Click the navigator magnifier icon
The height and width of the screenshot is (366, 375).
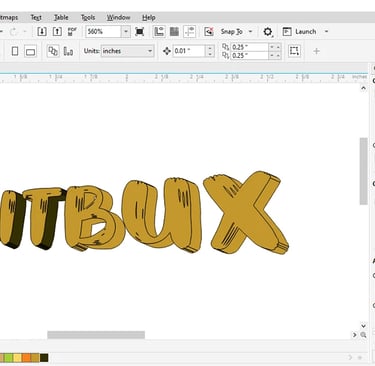(363, 335)
